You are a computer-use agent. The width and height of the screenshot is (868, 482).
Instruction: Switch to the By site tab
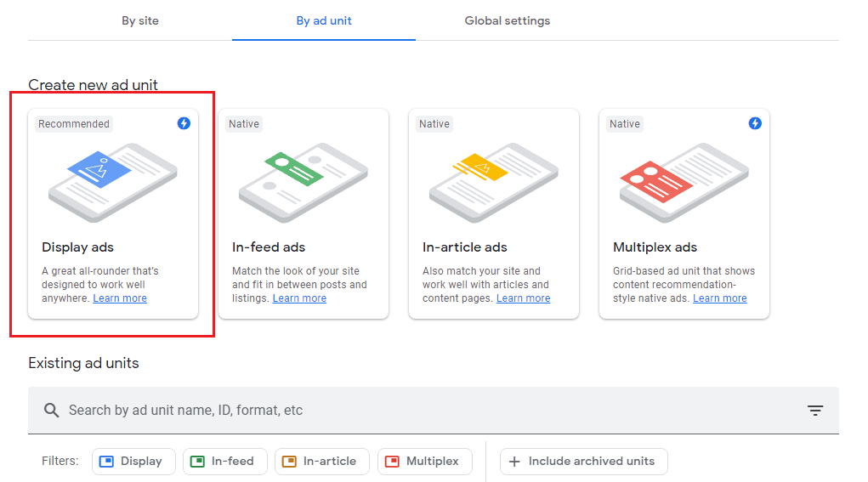140,20
